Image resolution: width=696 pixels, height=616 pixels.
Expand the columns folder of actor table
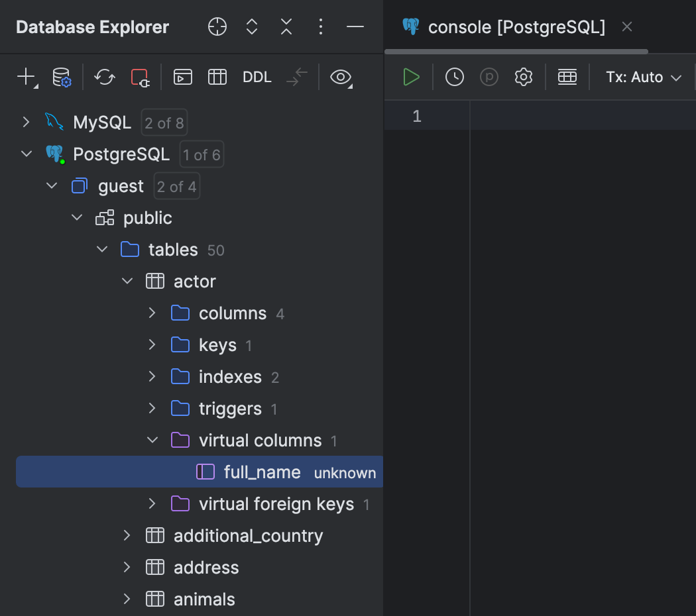(151, 313)
